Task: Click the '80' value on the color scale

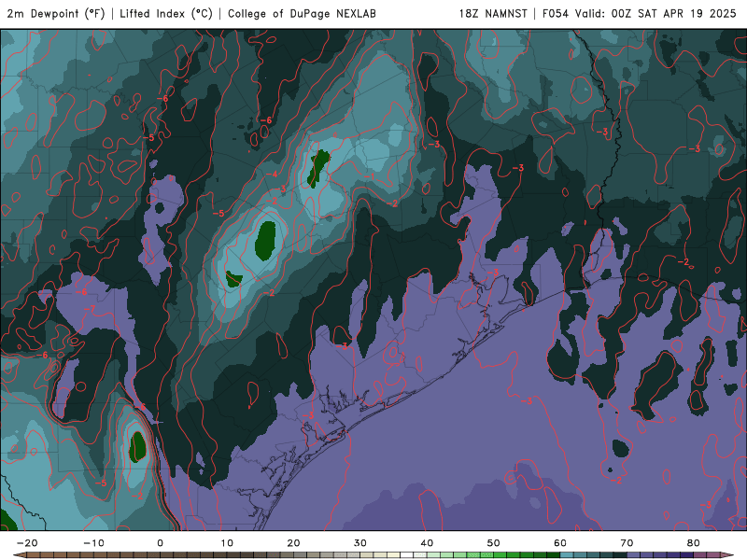Action: (694, 543)
